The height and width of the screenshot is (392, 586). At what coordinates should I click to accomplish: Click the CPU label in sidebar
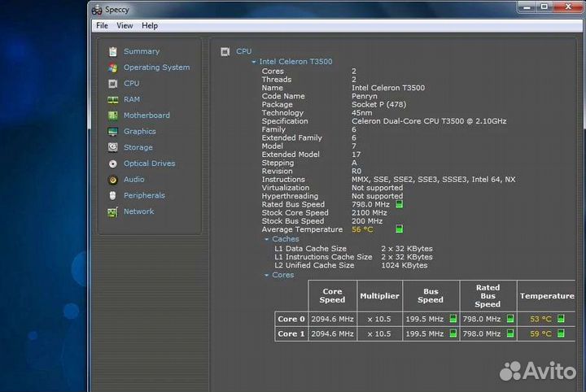[x=132, y=84]
